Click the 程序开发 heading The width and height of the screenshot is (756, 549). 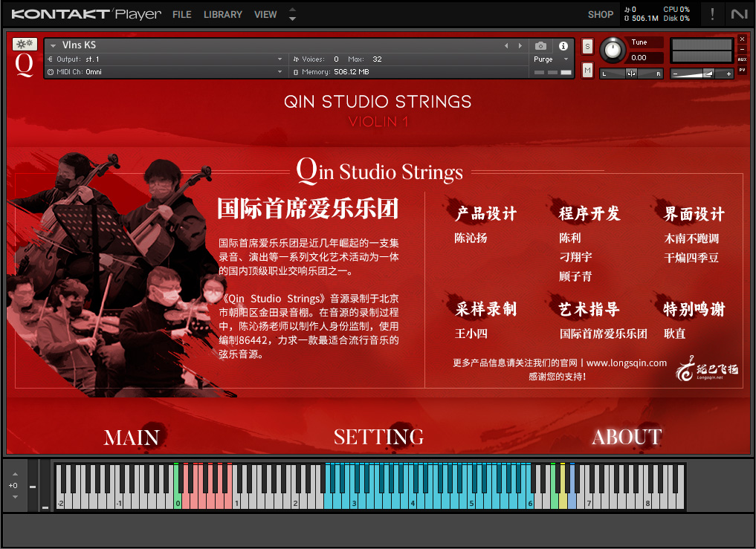coord(589,213)
